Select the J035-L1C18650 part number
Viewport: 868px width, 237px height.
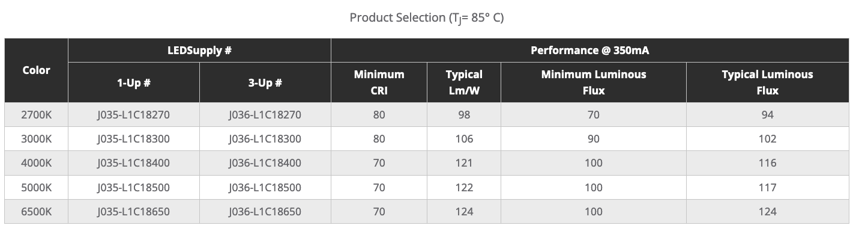coord(133,212)
